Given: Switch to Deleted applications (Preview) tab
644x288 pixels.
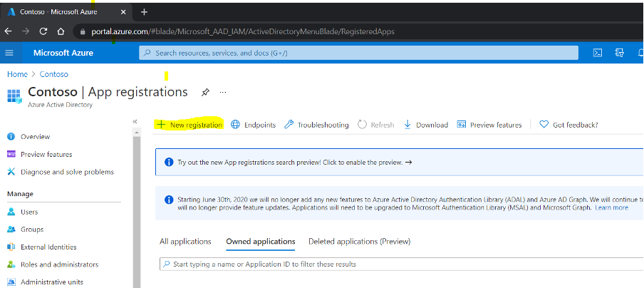Looking at the screenshot, I should click(x=359, y=242).
